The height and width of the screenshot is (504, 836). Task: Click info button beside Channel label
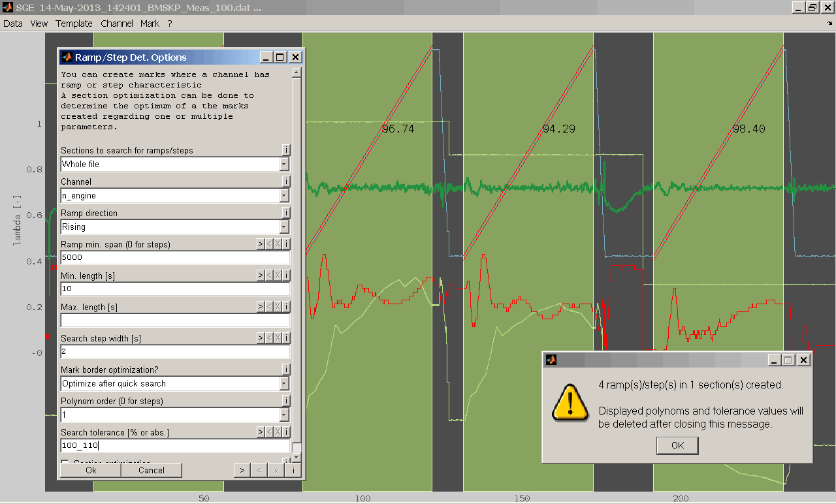click(x=286, y=181)
